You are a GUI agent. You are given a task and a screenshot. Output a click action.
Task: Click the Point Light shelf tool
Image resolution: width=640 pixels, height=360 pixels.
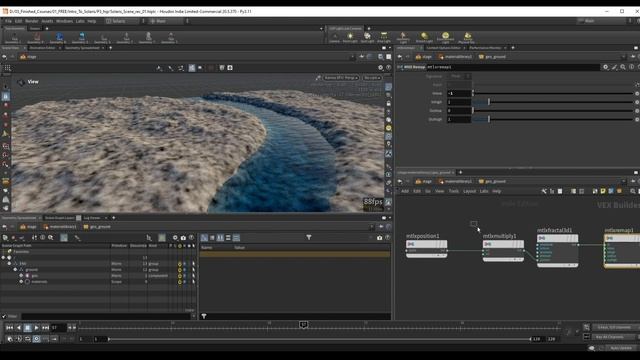click(350, 38)
